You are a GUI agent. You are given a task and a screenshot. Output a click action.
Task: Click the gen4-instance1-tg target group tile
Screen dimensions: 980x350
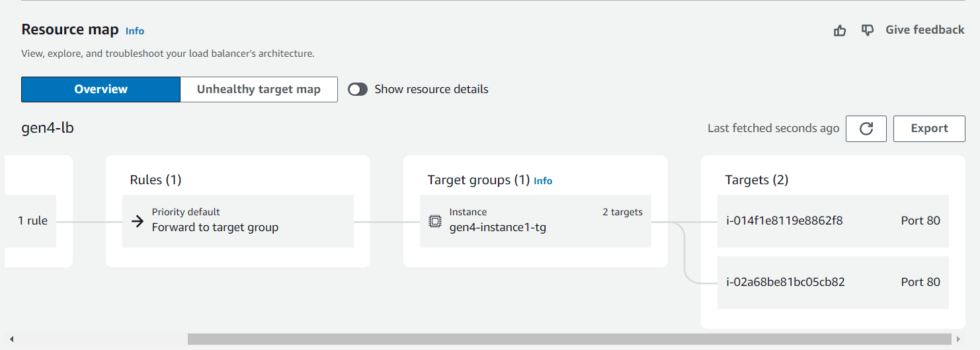click(536, 221)
